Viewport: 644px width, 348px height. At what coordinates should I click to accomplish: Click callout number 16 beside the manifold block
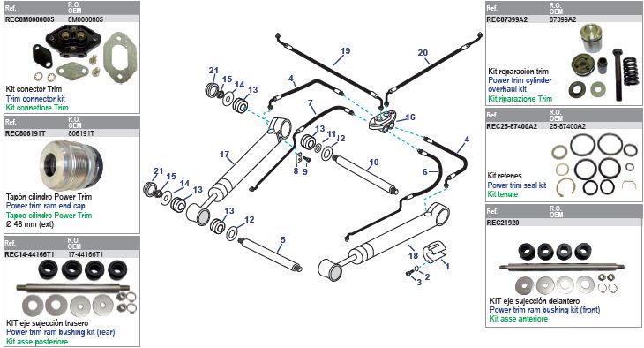pyautogui.click(x=410, y=117)
